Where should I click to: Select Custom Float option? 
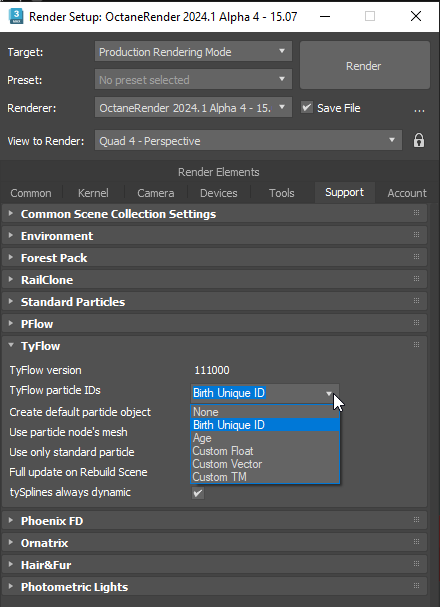265,451
